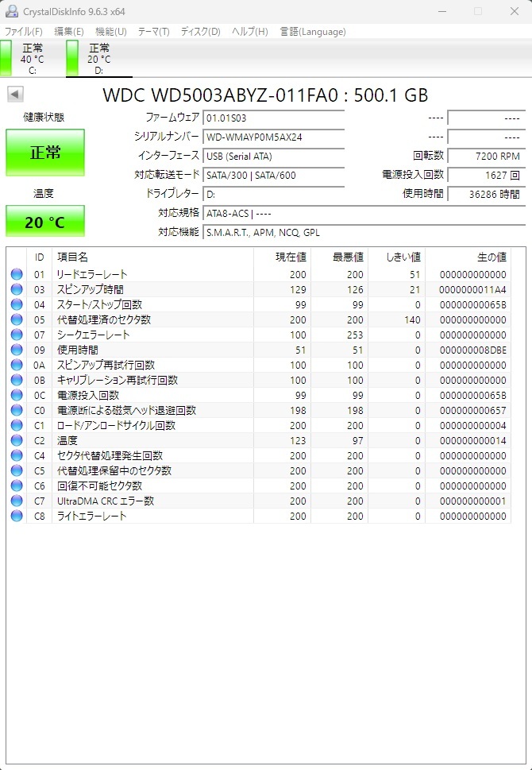532x770 pixels.
Task: Click status orb for キャリブレーション再試行回数 row
Action: click(17, 380)
